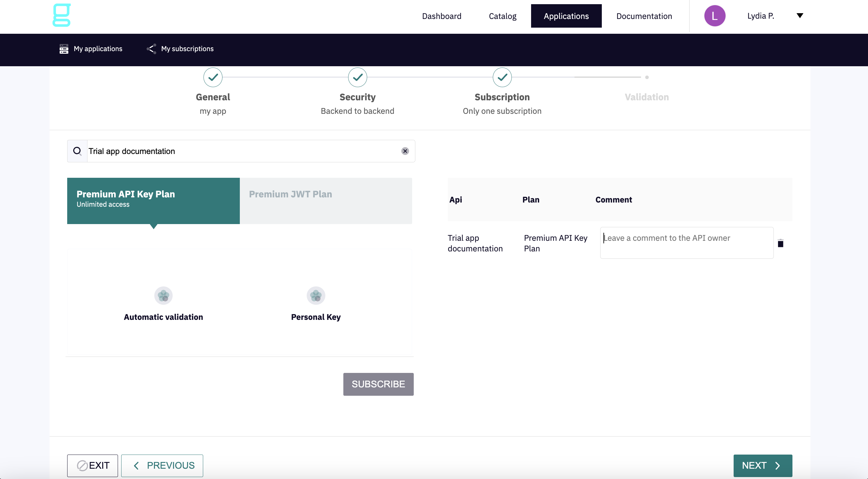
Task: Click the Automatic validation icon
Action: click(163, 295)
